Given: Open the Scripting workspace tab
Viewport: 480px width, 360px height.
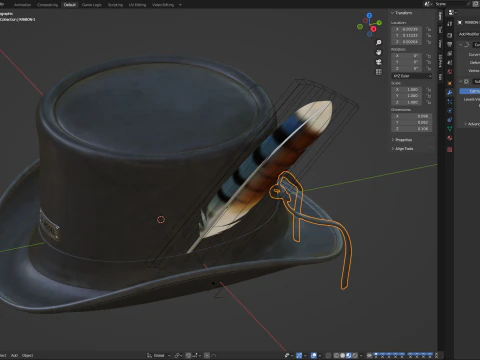Looking at the screenshot, I should tap(115, 5).
